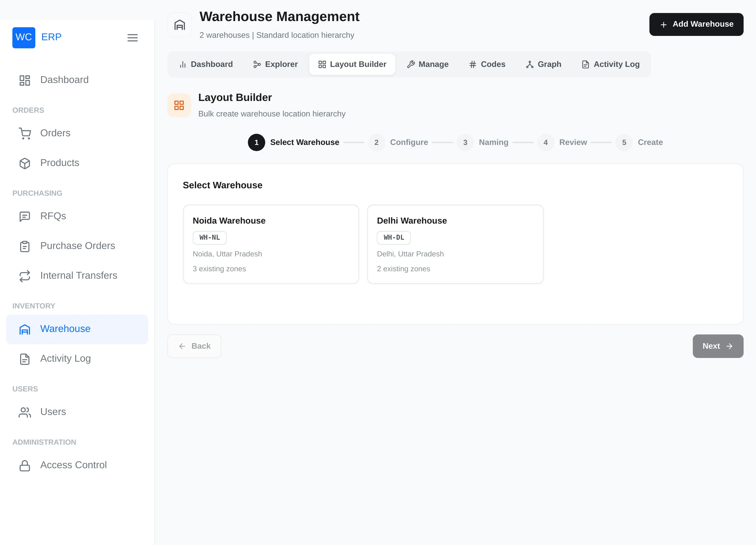The width and height of the screenshot is (756, 545).
Task: Open Orders in the sidebar
Action: point(77,133)
